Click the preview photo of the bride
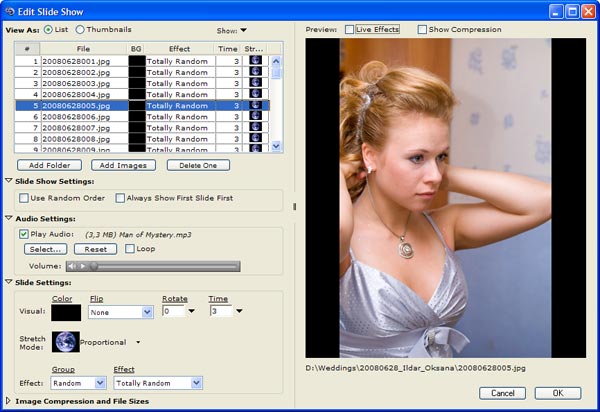 [x=445, y=198]
